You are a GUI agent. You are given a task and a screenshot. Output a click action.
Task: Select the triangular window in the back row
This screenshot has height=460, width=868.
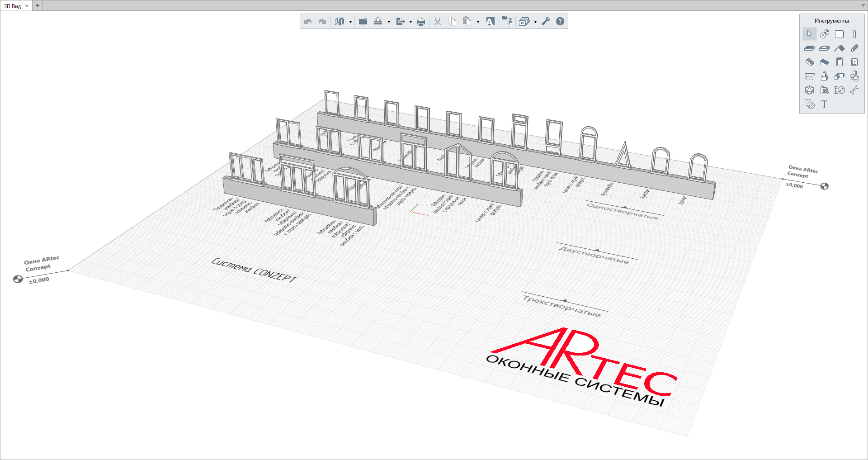click(x=623, y=155)
